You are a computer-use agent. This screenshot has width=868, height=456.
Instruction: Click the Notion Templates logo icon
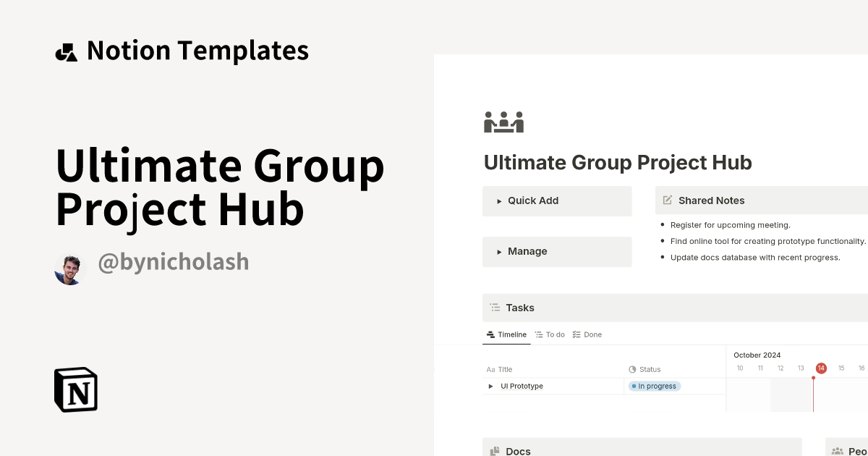66,50
